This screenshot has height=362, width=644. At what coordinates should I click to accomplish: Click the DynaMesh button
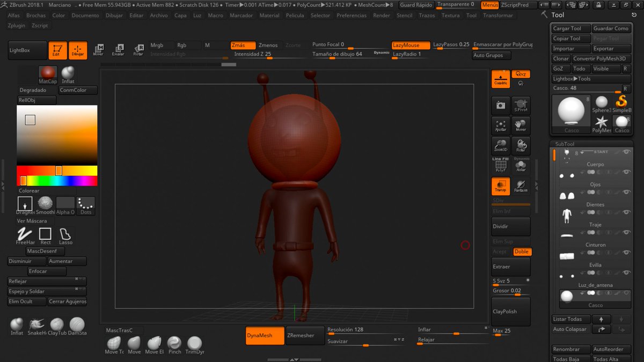265,335
